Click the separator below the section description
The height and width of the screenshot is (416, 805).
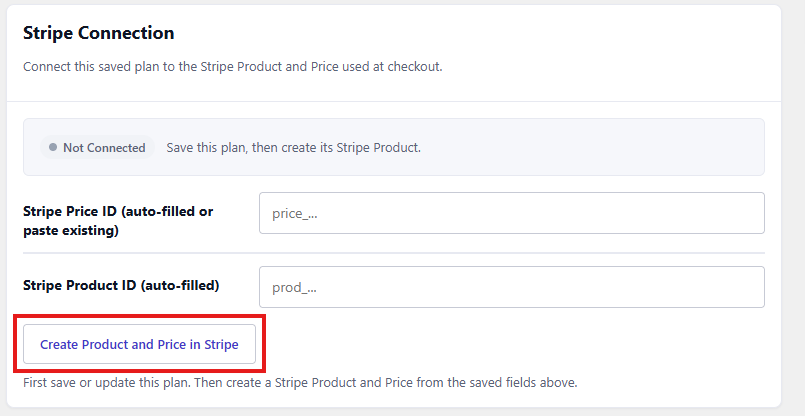pyautogui.click(x=394, y=101)
